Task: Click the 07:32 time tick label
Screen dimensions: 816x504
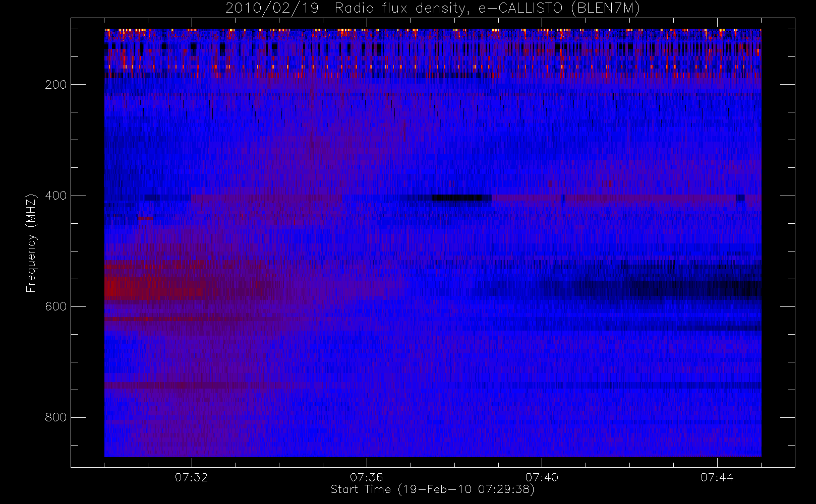Action: (x=191, y=477)
